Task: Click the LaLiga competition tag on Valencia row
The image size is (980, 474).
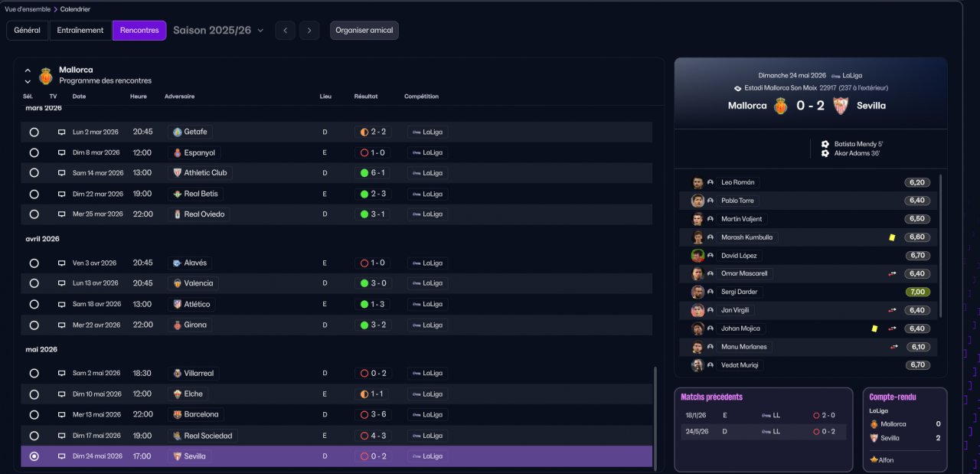Action: (428, 283)
